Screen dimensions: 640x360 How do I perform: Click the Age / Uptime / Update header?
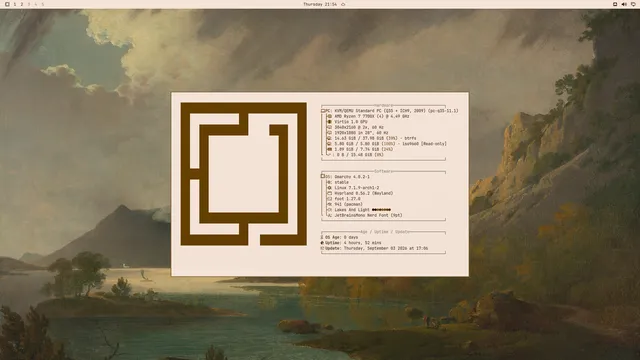tap(384, 232)
